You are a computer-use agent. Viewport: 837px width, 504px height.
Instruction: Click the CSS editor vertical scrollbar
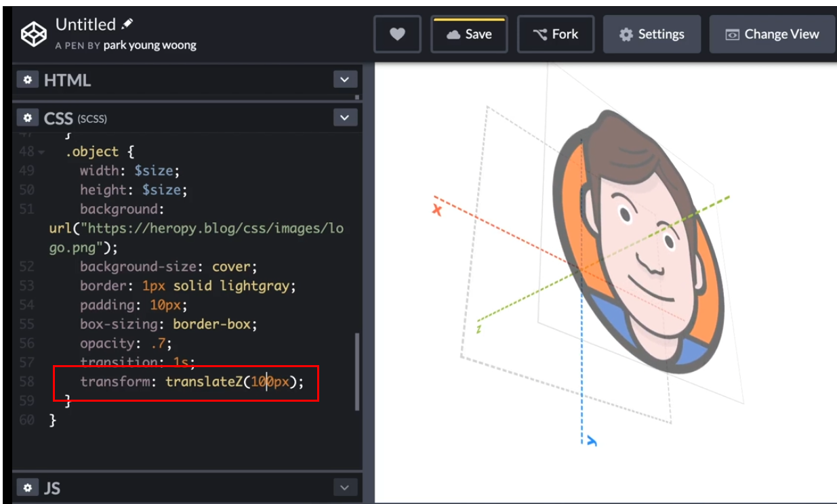(357, 373)
